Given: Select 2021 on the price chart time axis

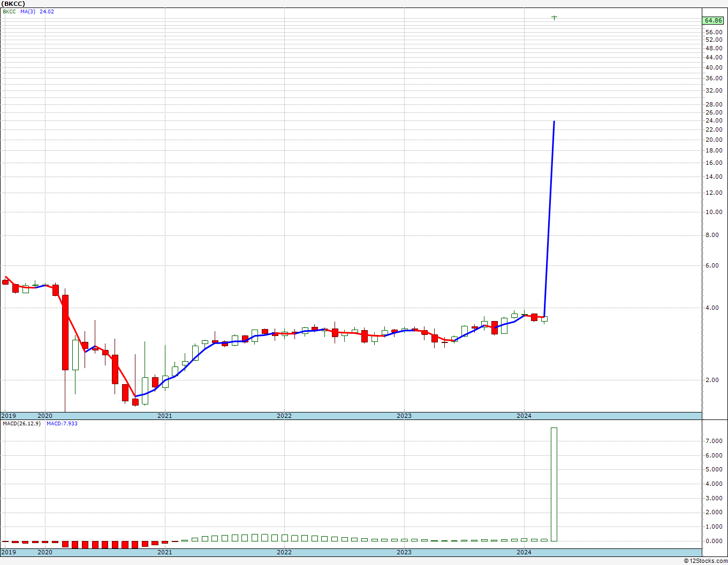Looking at the screenshot, I should [165, 416].
